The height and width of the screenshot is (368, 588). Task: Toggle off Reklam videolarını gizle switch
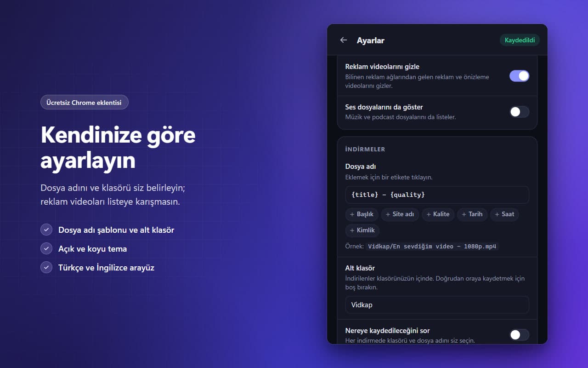(x=520, y=76)
